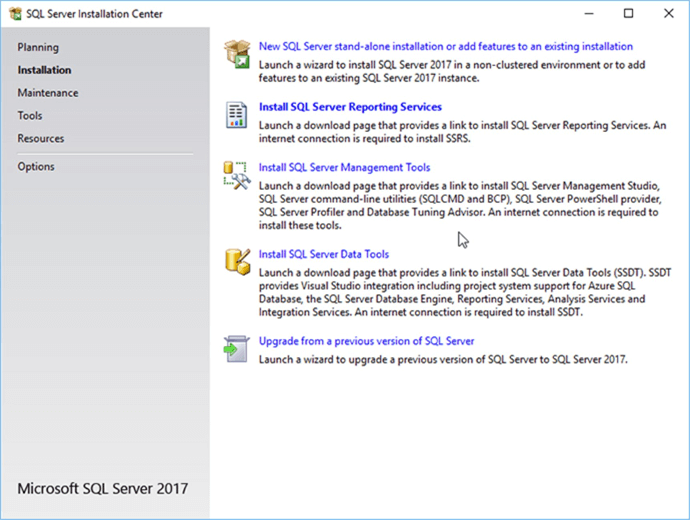Image resolution: width=690 pixels, height=520 pixels.
Task: Launch New SQL Server stand-alone installation link
Action: 445,46
